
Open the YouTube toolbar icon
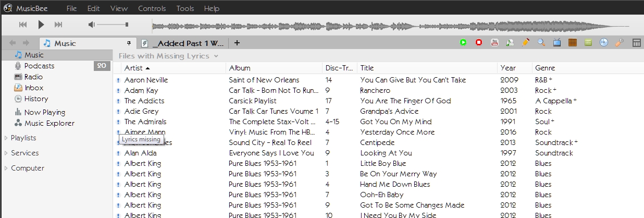click(x=494, y=43)
